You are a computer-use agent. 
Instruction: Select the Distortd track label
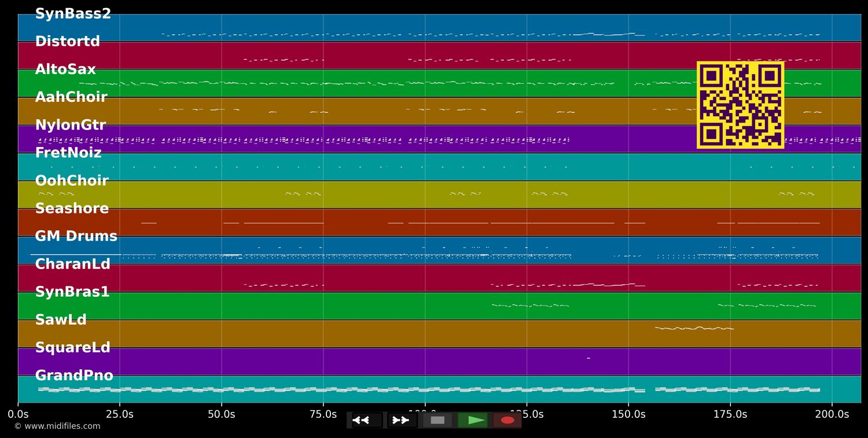pos(68,42)
